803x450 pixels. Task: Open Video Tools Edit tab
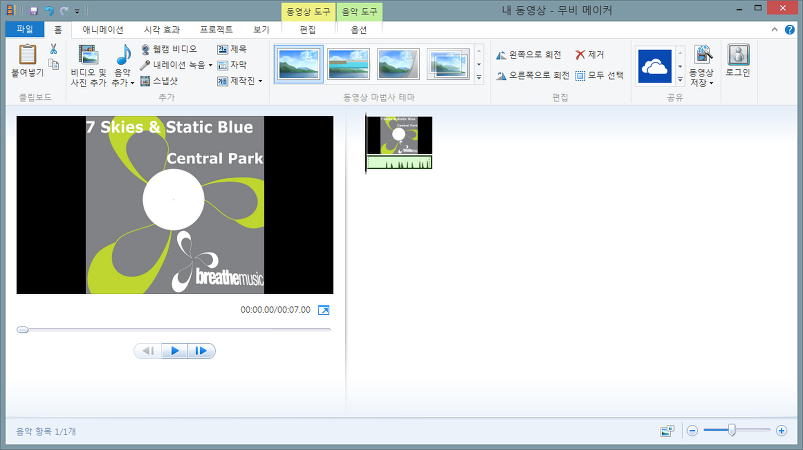click(x=308, y=30)
